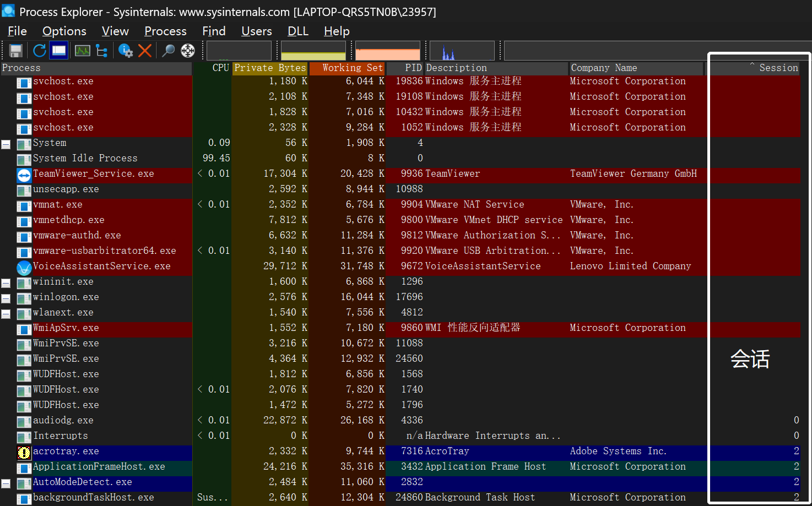Click the vmnat.exe process icon
Image resolution: width=812 pixels, height=506 pixels.
(24, 206)
